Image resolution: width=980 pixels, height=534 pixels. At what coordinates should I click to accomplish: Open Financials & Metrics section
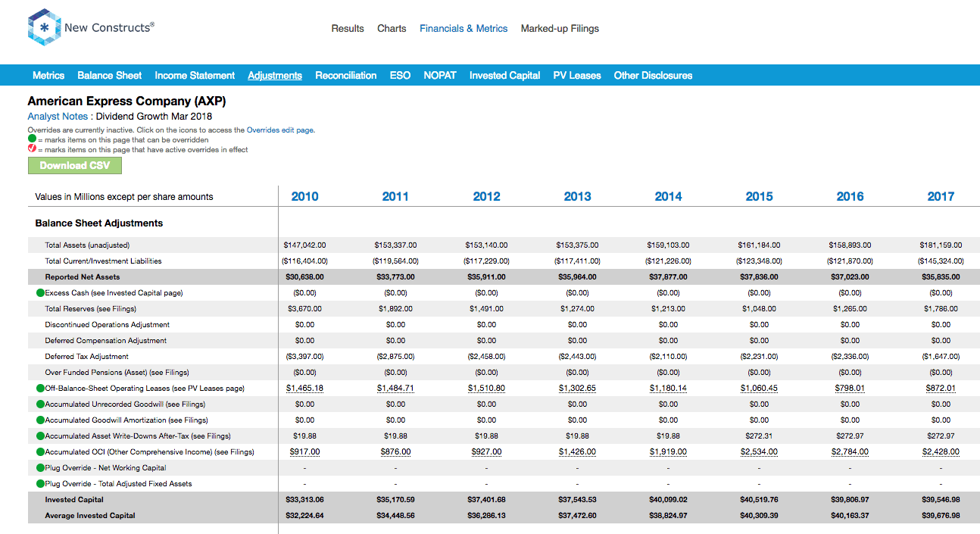(463, 29)
